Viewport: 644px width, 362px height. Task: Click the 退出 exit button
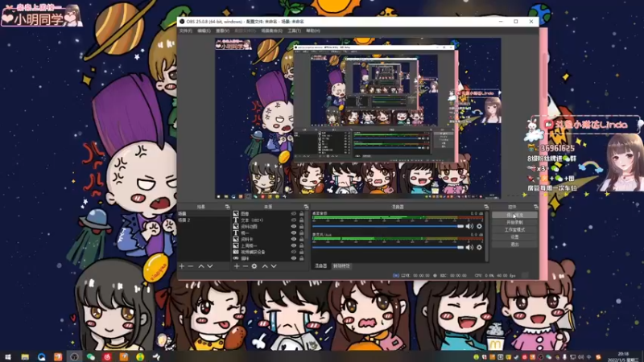(514, 245)
